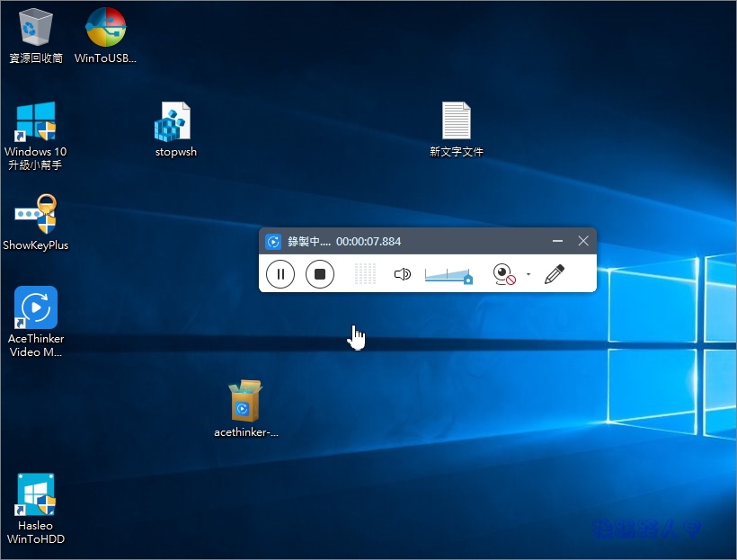Minimize the recording toolbar
Image resolution: width=737 pixels, height=560 pixels.
[557, 242]
